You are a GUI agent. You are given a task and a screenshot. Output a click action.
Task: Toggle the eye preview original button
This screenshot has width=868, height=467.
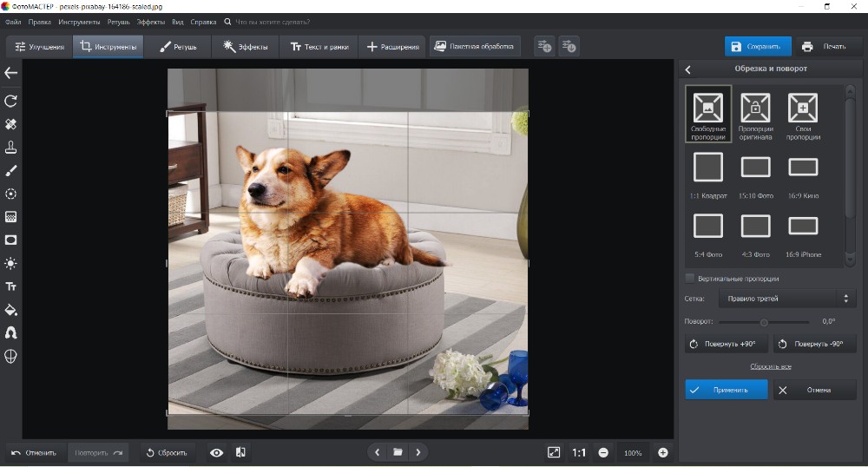click(216, 452)
